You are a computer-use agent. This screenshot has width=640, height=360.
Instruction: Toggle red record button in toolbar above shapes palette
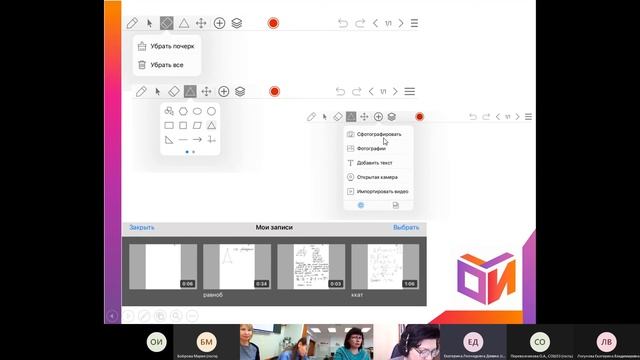coord(275,91)
